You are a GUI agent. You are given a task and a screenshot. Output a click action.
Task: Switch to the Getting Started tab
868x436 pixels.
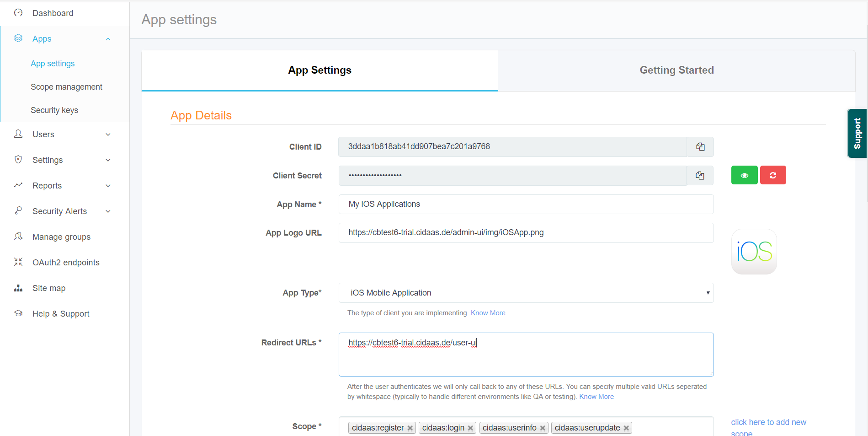676,70
